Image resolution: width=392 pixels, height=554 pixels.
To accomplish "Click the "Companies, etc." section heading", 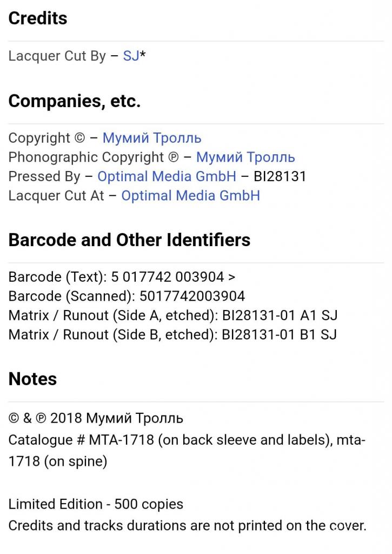I will tap(75, 101).
